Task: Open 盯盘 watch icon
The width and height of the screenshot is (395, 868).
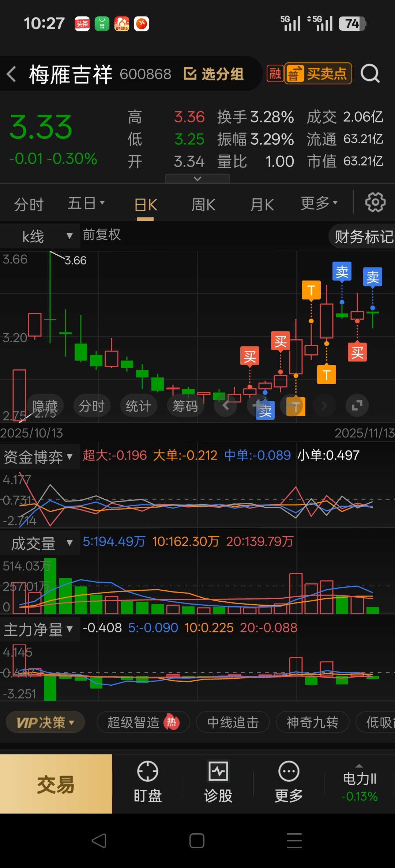Action: [147, 782]
